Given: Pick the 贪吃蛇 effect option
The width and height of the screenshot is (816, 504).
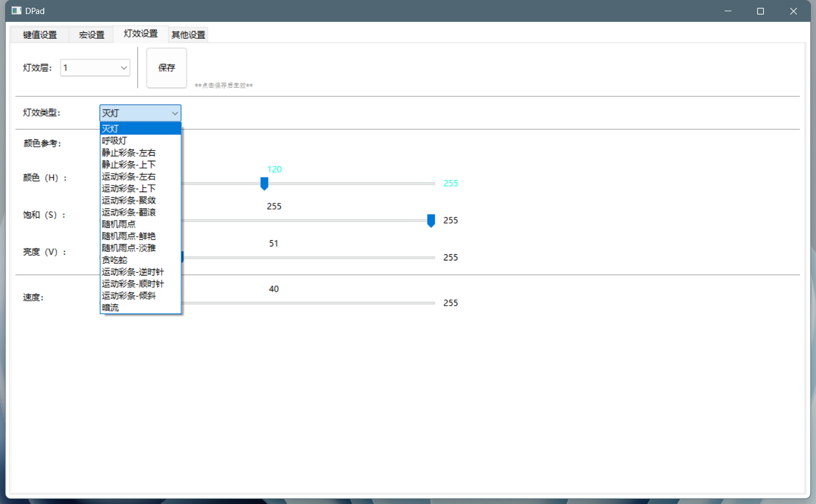Looking at the screenshot, I should tap(115, 260).
